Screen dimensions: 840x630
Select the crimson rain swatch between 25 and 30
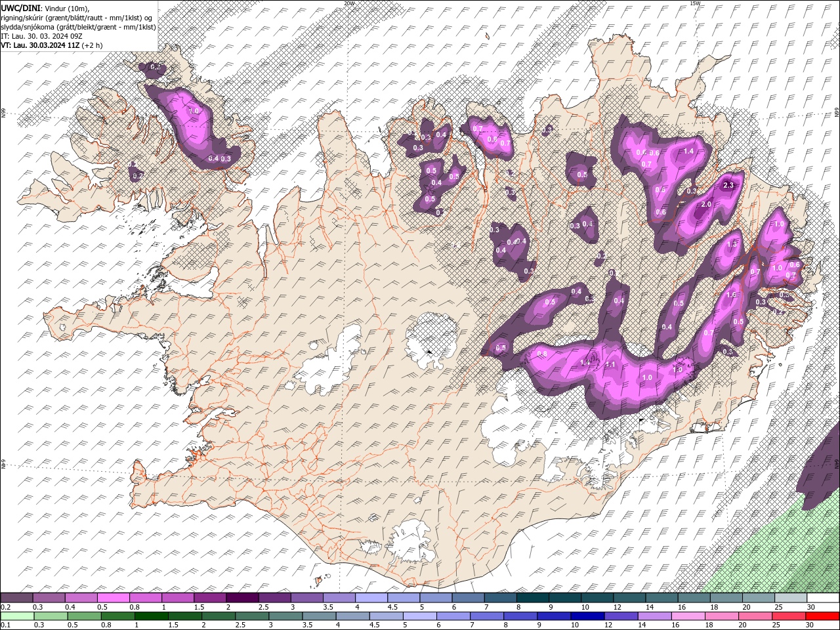click(x=789, y=616)
